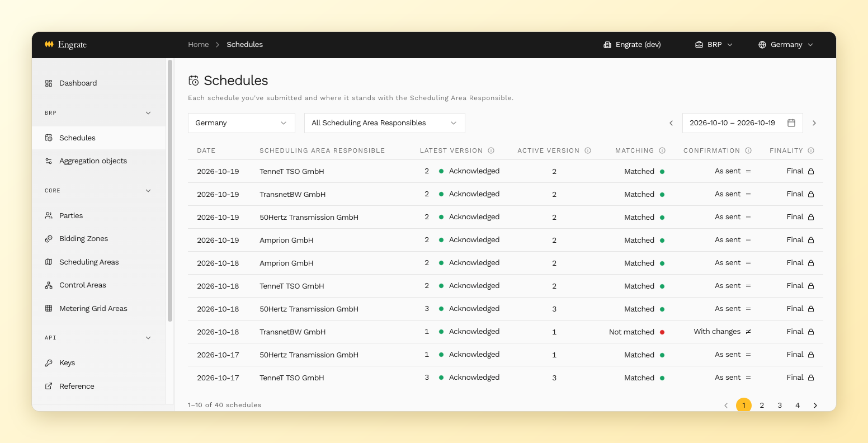Screen dimensions: 868x443
Task: Go to next date range
Action: click(x=814, y=123)
